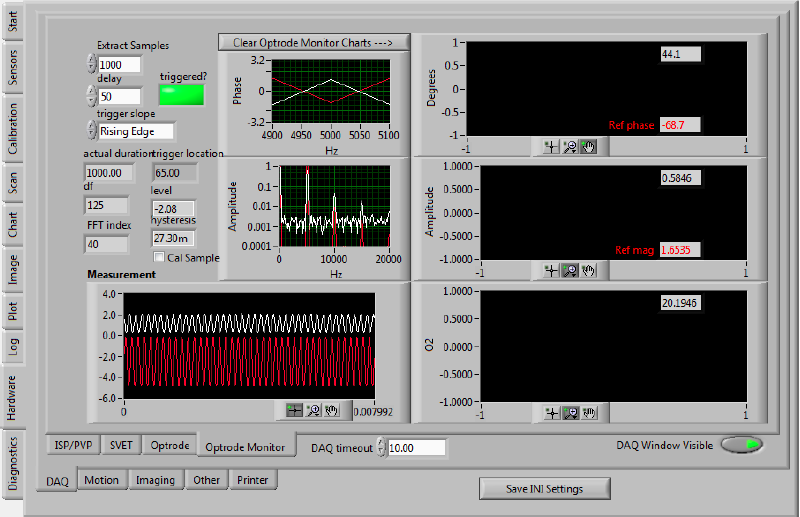Select crosshair cursor tool on right Amplitude chart
800x517 pixels.
[551, 270]
